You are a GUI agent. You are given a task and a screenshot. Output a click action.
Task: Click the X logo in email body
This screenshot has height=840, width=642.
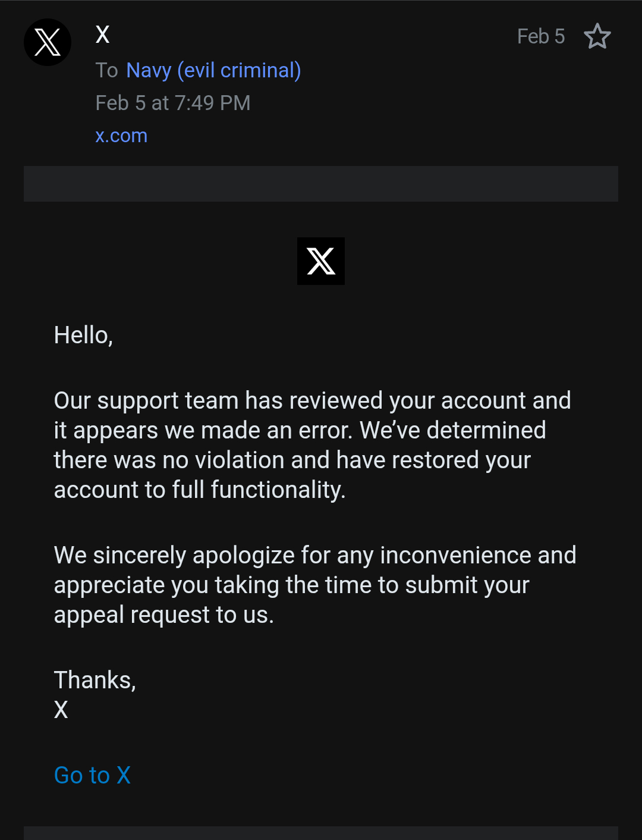pos(321,261)
